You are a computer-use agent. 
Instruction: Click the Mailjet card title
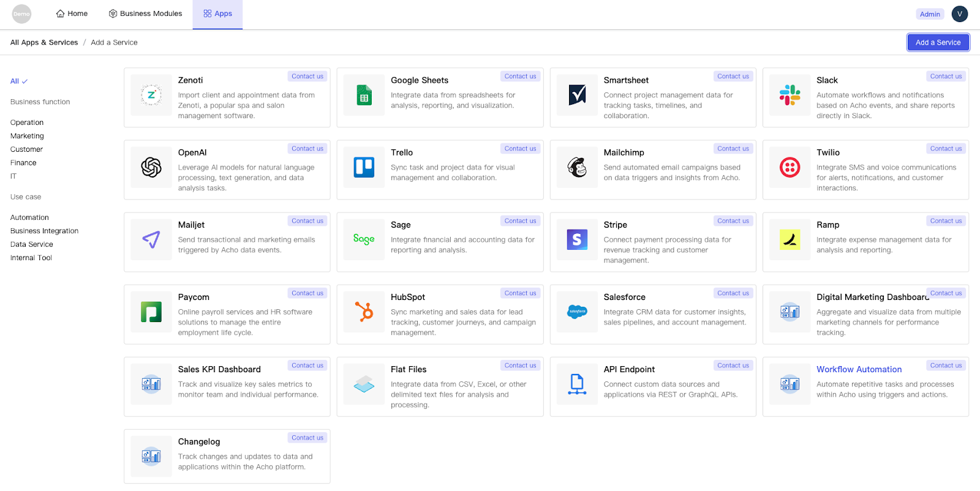tap(191, 225)
